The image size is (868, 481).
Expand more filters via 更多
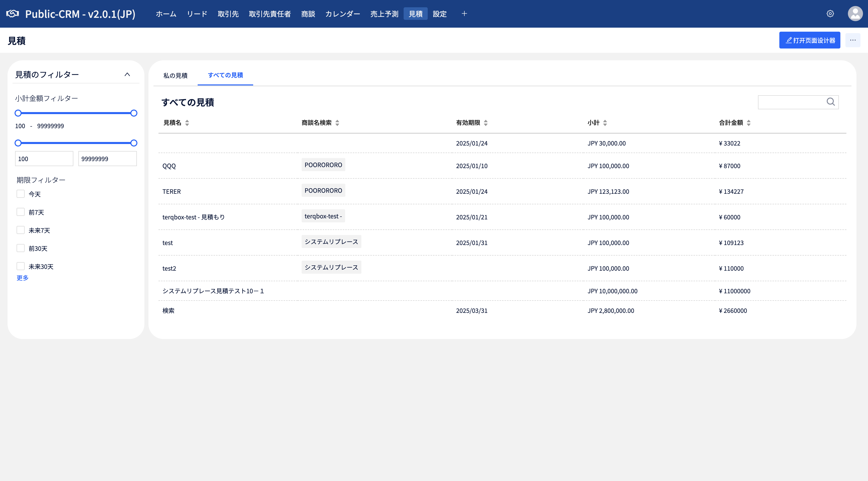[x=23, y=278]
